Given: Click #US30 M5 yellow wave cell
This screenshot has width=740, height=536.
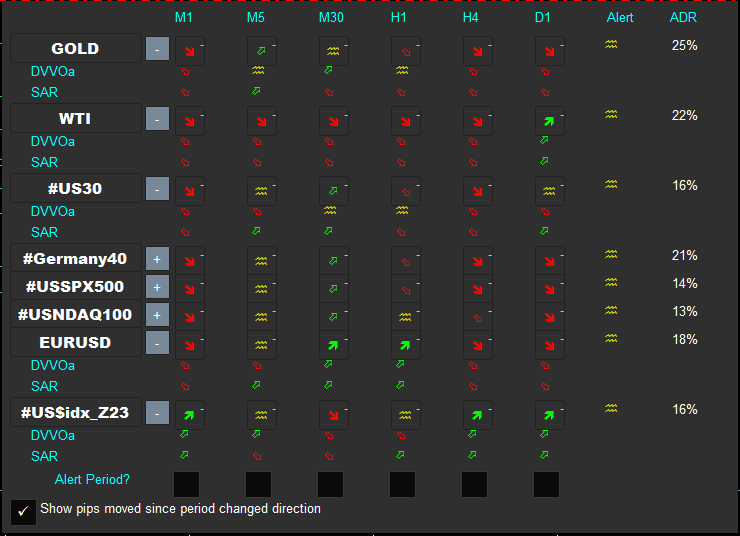Looking at the screenshot, I should [262, 191].
